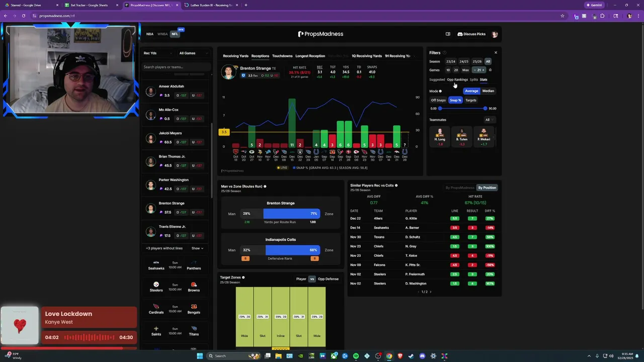The width and height of the screenshot is (644, 362).
Task: Click the lock icon next to Games count
Action: 491,70
